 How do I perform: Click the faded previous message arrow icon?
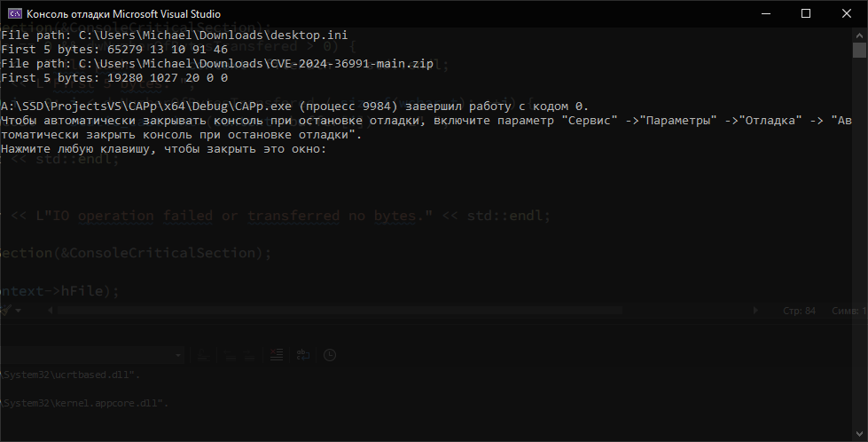231,355
